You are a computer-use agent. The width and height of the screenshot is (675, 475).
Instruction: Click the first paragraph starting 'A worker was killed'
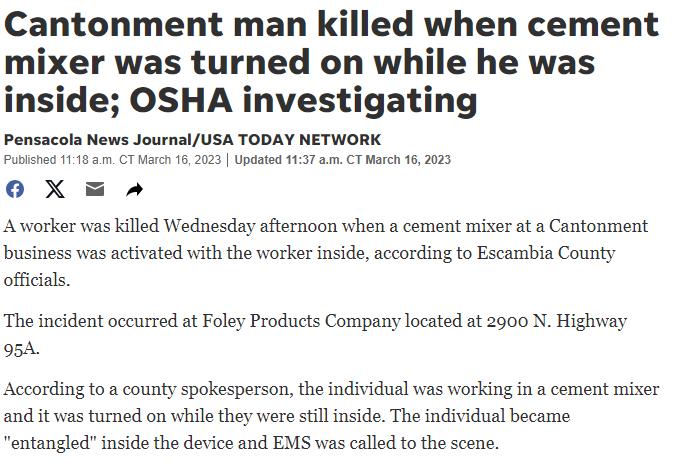tap(326, 253)
